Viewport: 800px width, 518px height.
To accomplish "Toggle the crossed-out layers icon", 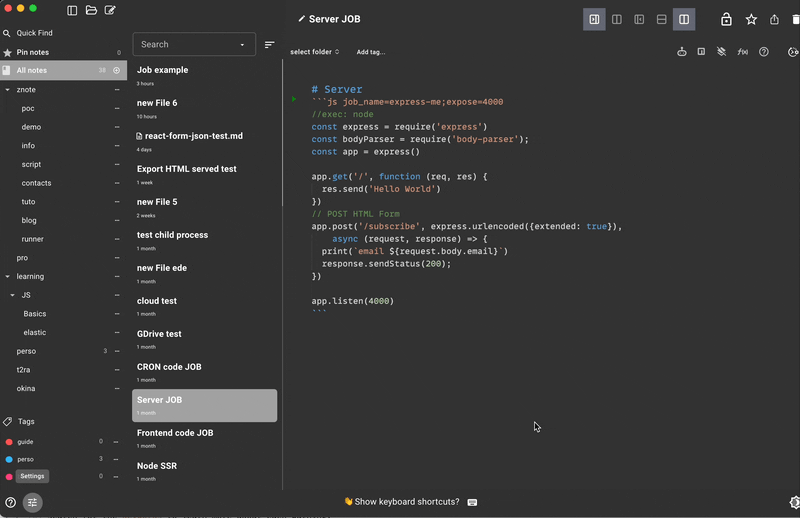I will point(721,52).
